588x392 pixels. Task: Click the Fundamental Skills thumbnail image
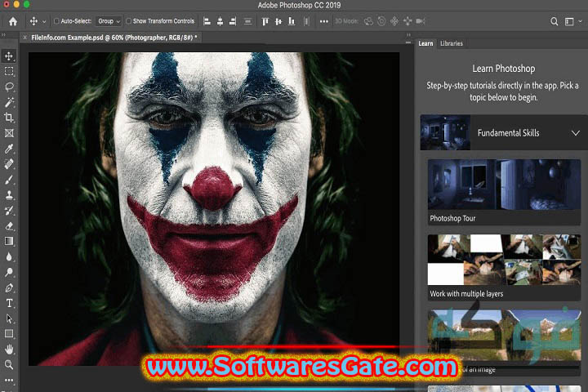pos(445,133)
